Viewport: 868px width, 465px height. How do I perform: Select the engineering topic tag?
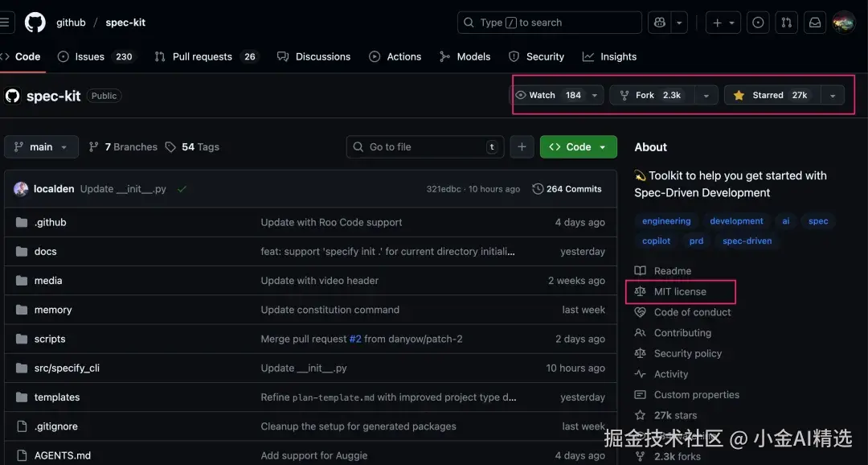pyautogui.click(x=666, y=221)
